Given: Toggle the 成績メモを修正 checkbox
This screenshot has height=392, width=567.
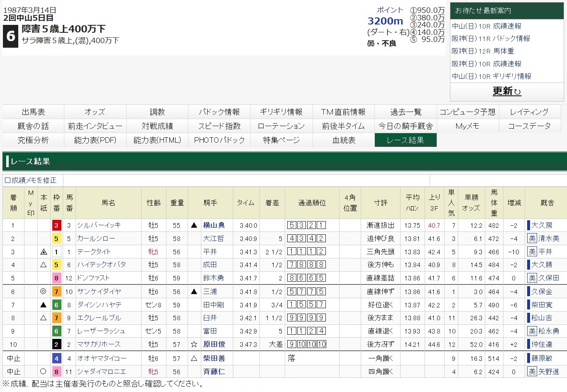Looking at the screenshot, I should [7, 180].
